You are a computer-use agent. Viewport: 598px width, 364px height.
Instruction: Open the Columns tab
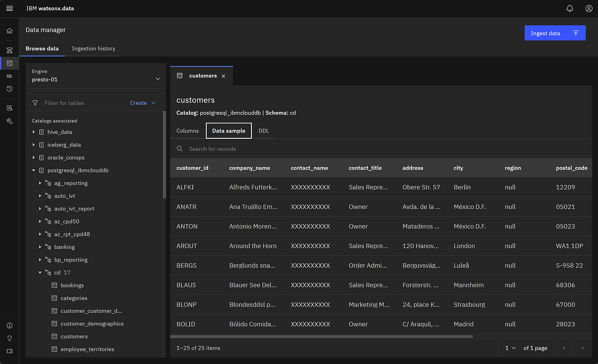[x=188, y=131]
